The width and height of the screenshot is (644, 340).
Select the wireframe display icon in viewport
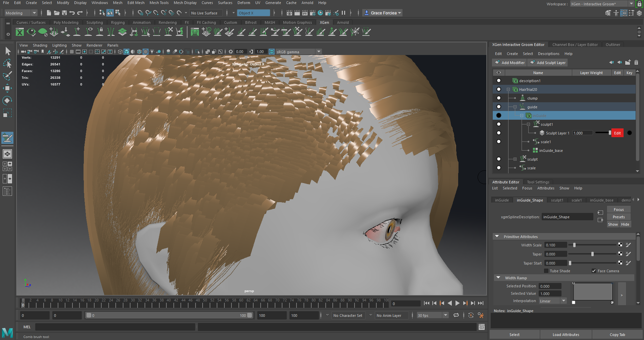click(120, 52)
